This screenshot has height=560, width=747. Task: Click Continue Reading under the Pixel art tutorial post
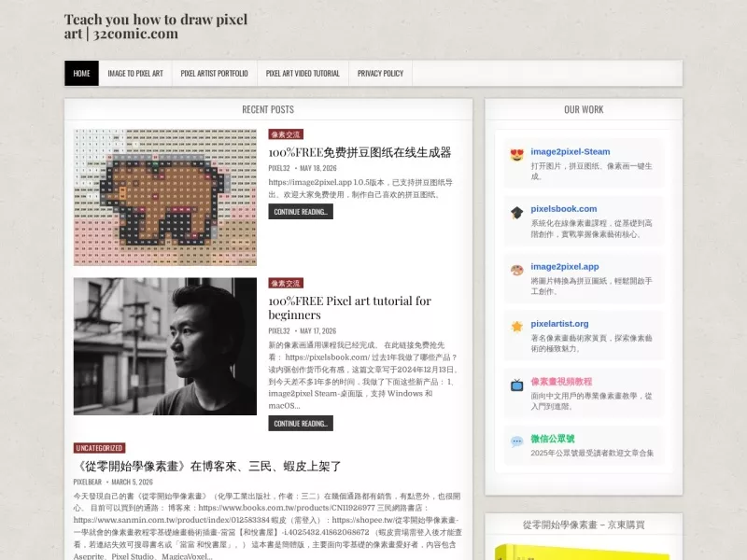tap(301, 424)
